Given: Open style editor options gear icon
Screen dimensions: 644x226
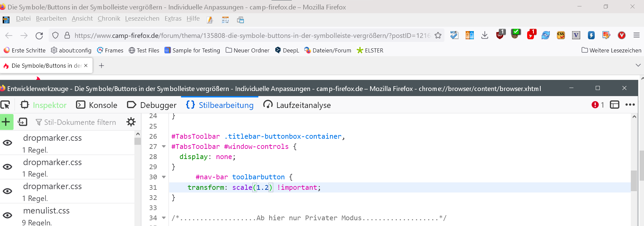Looking at the screenshot, I should coord(131,122).
